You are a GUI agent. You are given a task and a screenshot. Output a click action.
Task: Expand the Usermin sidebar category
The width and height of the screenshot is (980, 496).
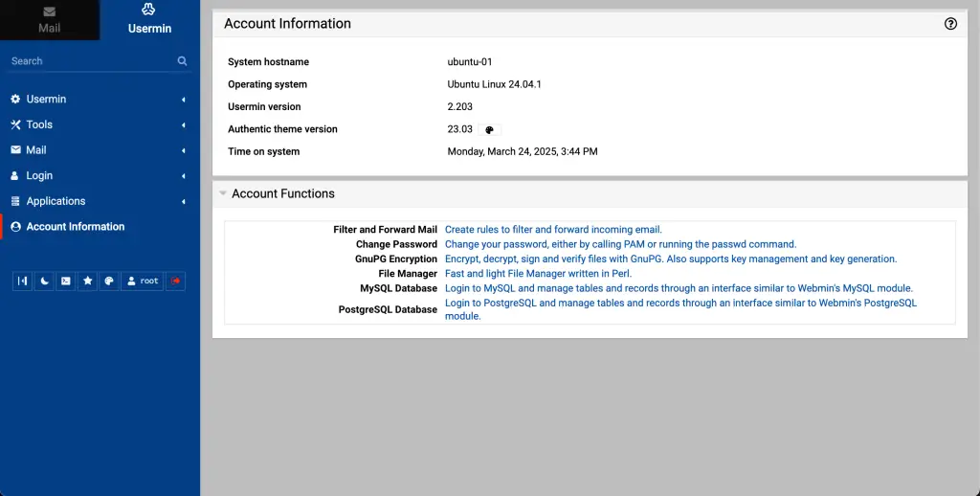click(x=46, y=100)
